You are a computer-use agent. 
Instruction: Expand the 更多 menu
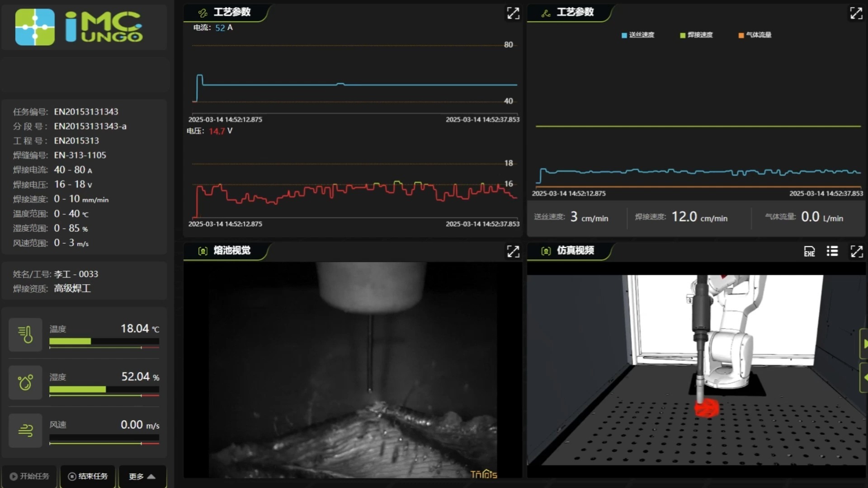point(142,476)
